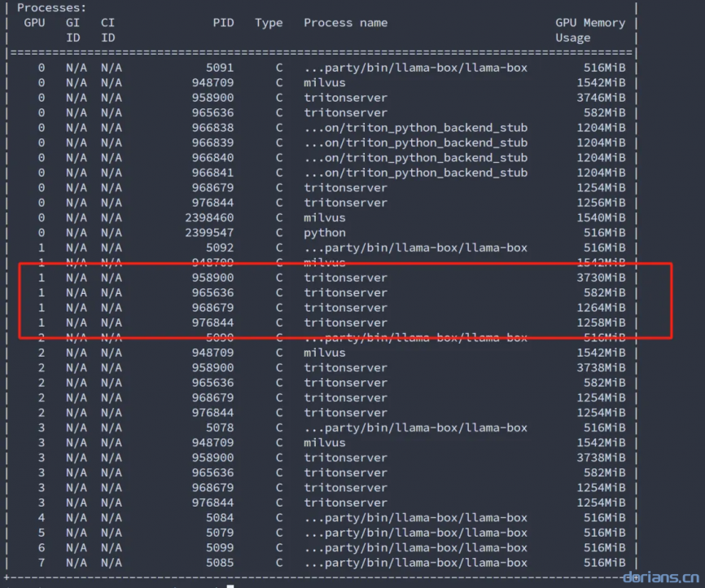
Task: Select PID 5092 on GPU 1
Action: [x=220, y=248]
